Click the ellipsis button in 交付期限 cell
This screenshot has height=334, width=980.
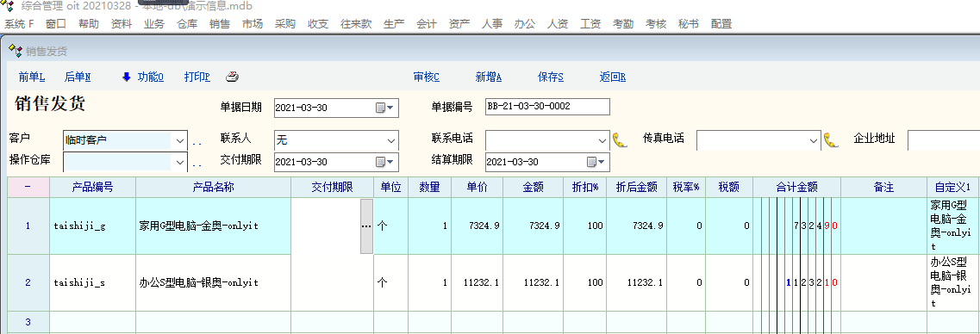point(366,226)
